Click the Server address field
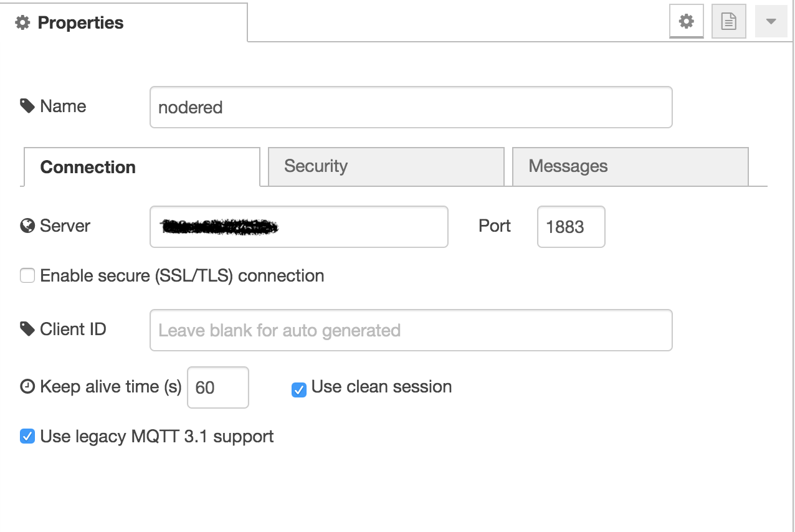 click(298, 227)
